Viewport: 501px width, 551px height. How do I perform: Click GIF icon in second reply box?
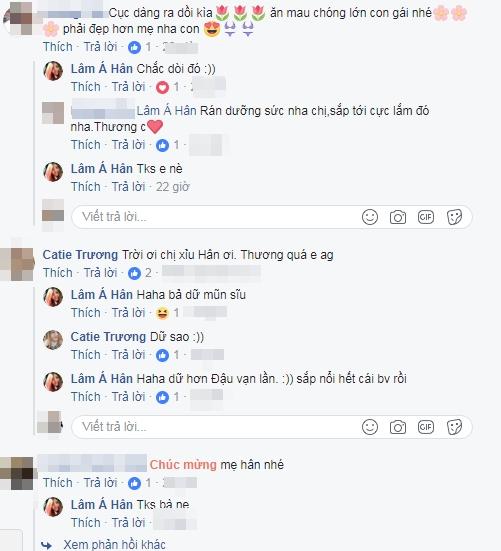426,427
